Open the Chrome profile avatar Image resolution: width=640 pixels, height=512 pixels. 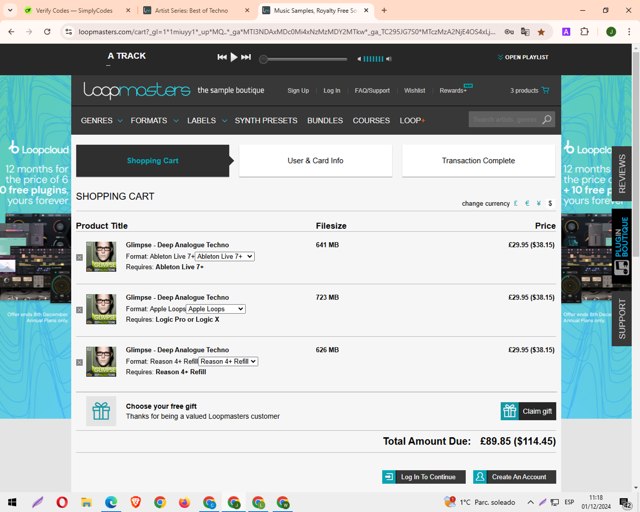tap(611, 31)
